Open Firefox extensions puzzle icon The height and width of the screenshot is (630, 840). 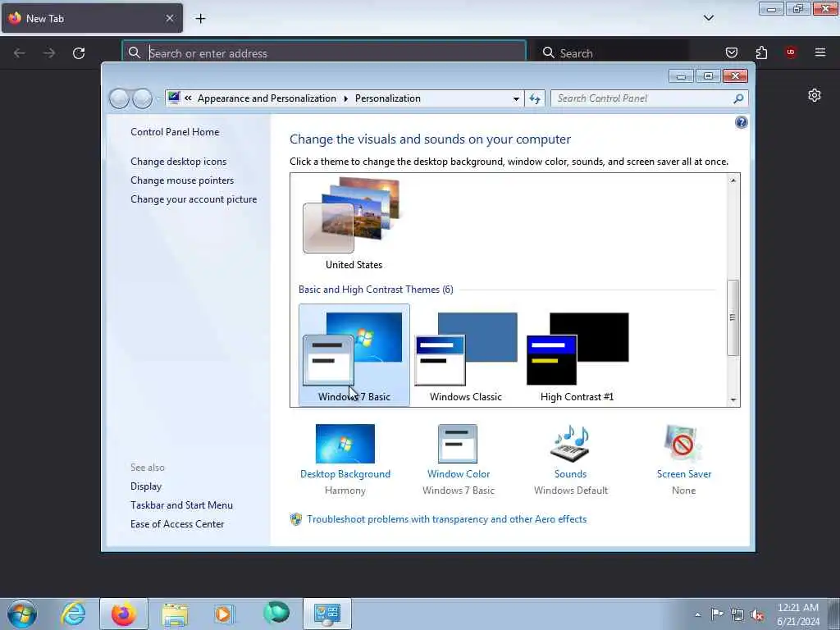pos(761,52)
